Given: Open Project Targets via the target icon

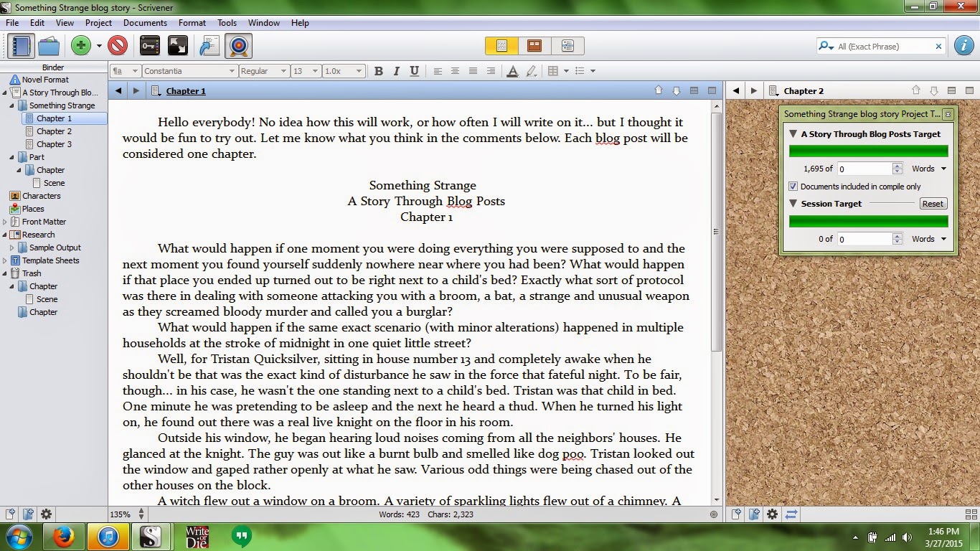Looking at the screenshot, I should coord(237,46).
